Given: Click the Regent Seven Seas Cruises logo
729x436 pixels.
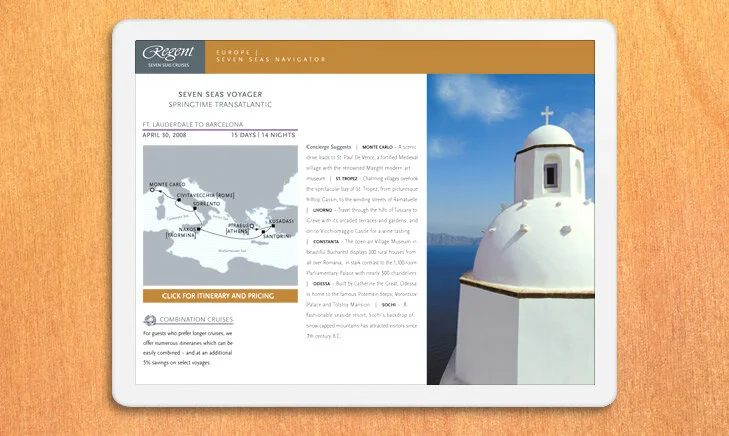Looking at the screenshot, I should (170, 57).
